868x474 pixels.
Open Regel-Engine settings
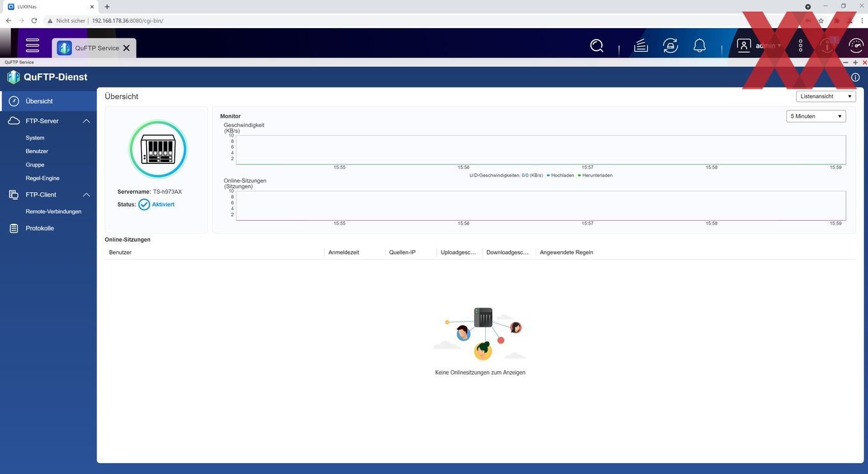coord(42,178)
